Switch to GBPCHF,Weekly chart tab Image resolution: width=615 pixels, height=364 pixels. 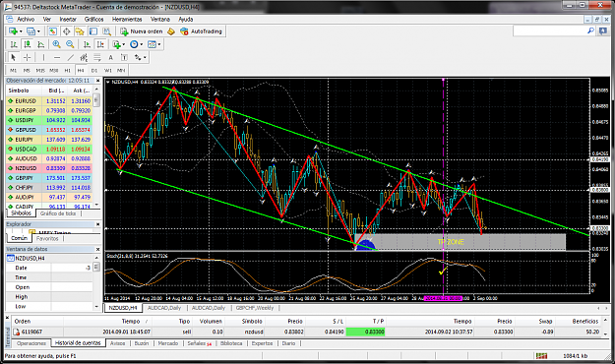255,308
